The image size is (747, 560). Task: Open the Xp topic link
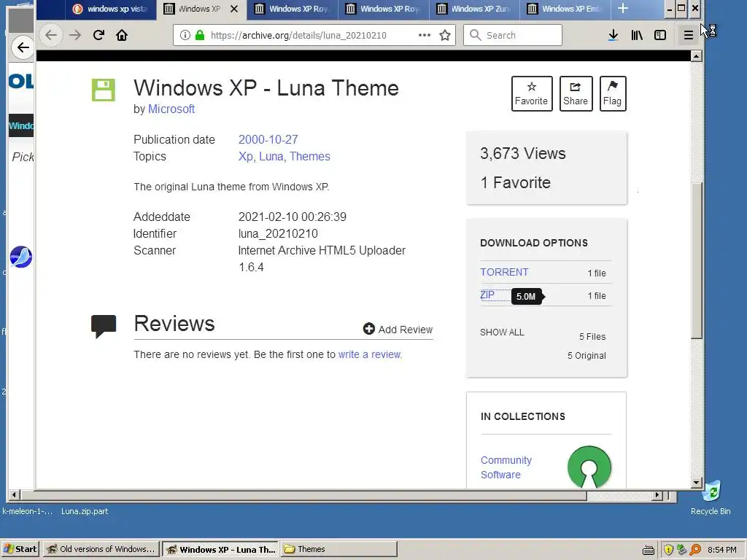pyautogui.click(x=245, y=157)
